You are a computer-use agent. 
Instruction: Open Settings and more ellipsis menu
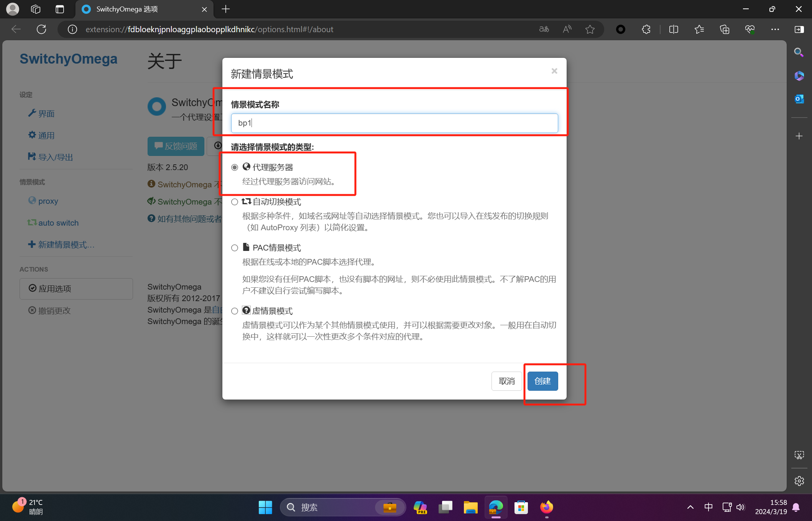click(x=776, y=29)
